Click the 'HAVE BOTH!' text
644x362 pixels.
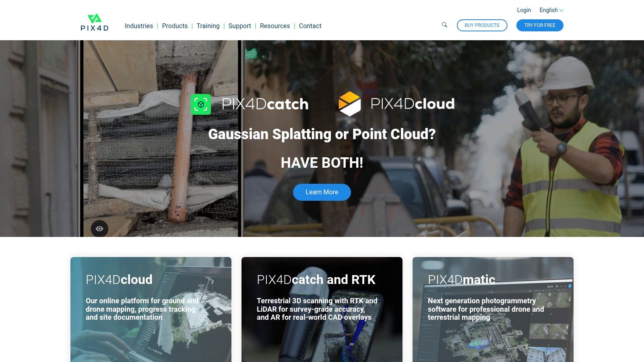tap(322, 163)
